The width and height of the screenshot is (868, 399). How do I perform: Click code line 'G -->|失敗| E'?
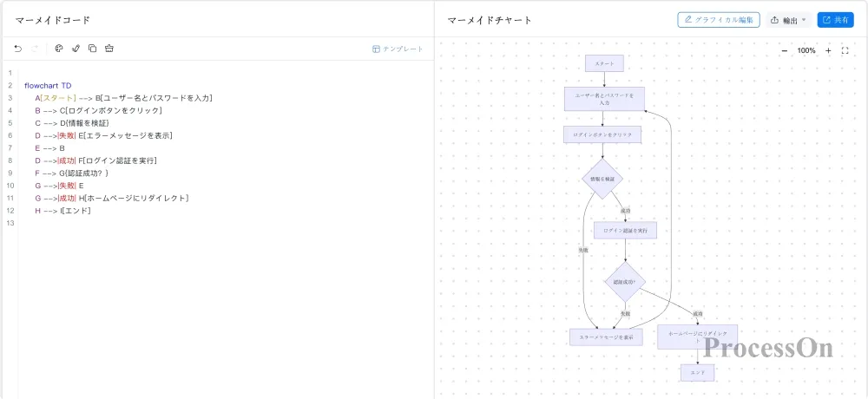[59, 186]
